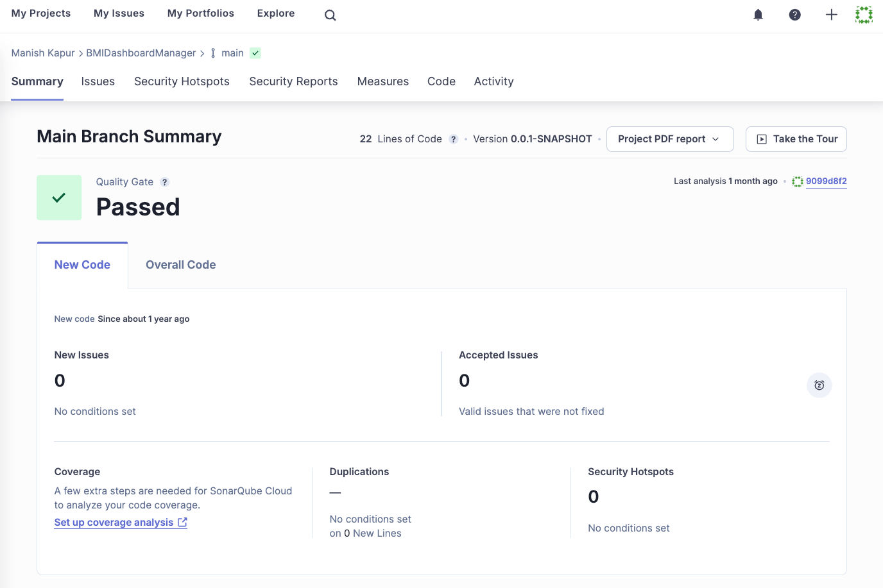This screenshot has width=883, height=588.
Task: Click the help question mark icon in header
Action: [794, 15]
